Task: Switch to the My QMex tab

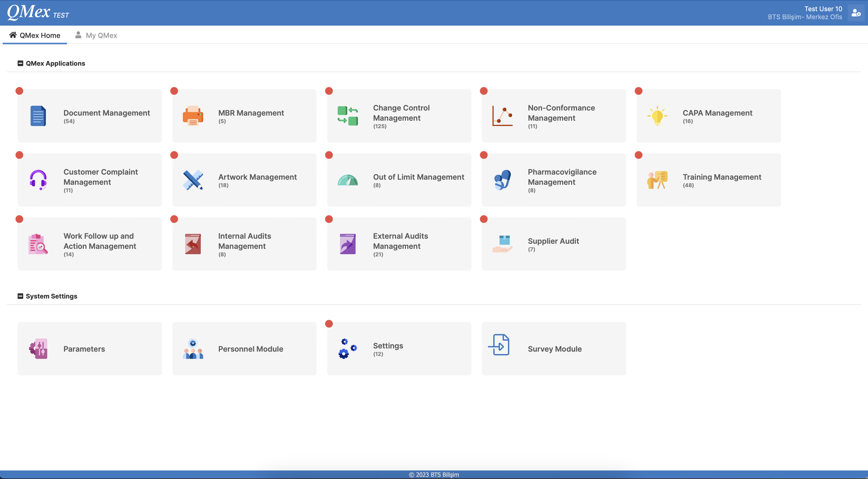Action: click(96, 35)
